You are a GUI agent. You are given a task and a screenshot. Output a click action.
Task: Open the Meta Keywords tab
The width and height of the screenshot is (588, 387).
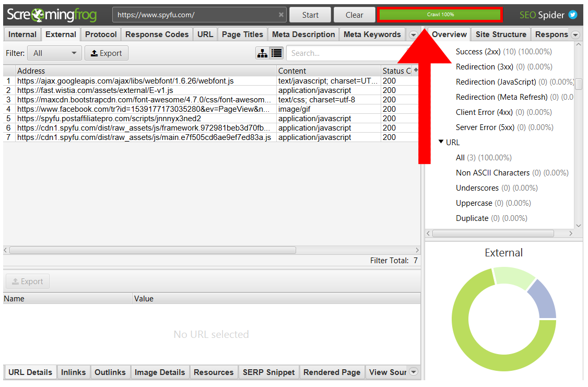coord(372,34)
